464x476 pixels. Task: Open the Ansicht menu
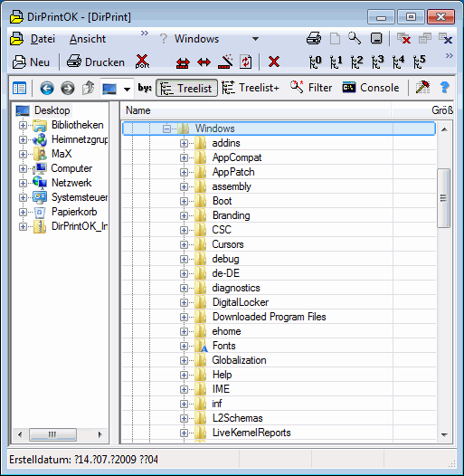88,39
